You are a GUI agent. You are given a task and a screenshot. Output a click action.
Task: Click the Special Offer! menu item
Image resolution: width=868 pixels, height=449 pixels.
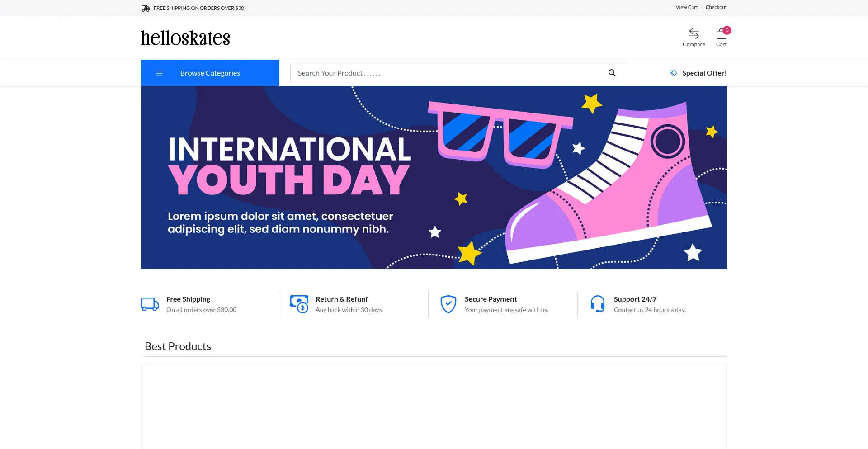pyautogui.click(x=704, y=73)
